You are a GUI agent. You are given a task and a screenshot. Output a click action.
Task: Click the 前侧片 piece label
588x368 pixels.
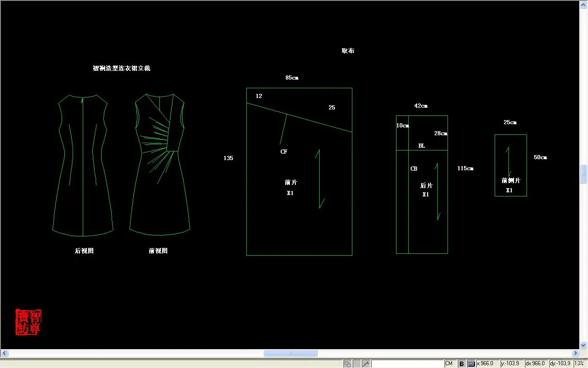tap(511, 181)
